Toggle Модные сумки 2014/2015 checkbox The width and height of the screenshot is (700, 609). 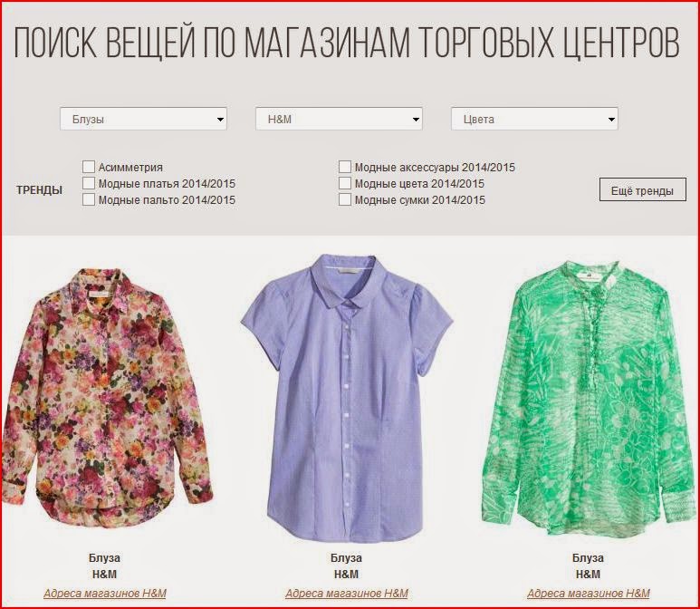pyautogui.click(x=345, y=199)
